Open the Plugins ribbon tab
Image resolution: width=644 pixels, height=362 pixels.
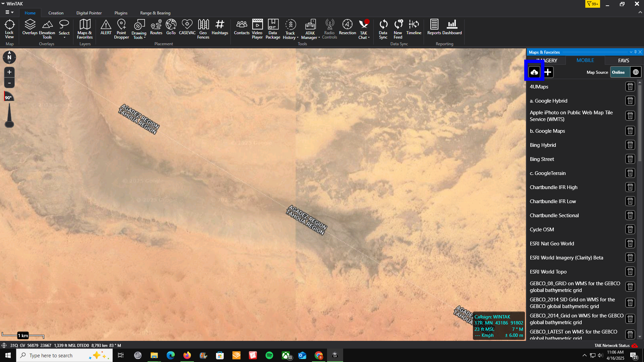pos(121,13)
